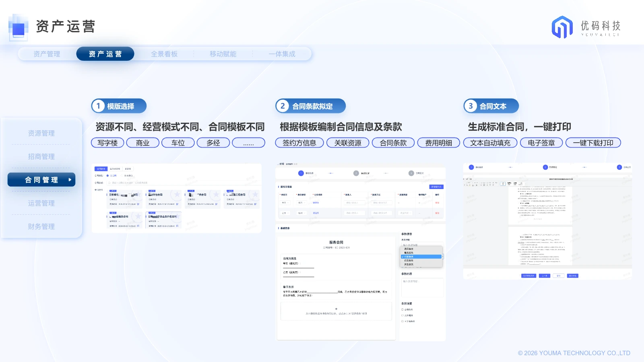Choose the checked 付款条款 option
The height and width of the screenshot is (362, 644).
pyautogui.click(x=421, y=257)
